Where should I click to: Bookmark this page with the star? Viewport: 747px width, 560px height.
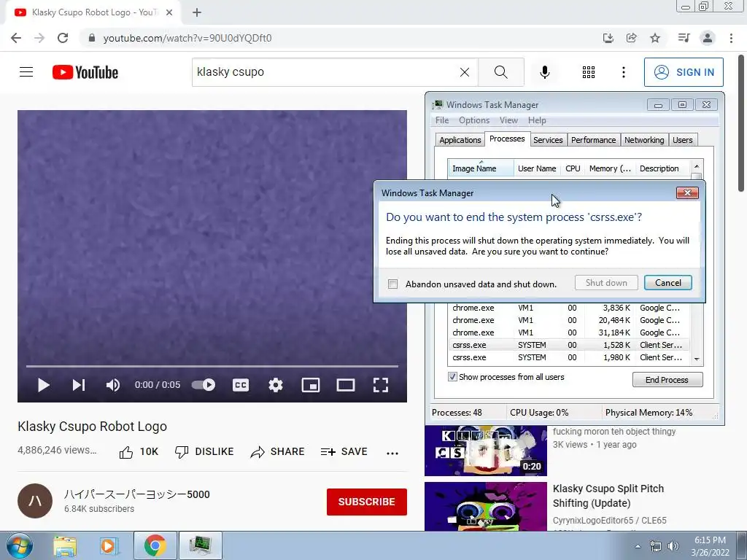655,38
